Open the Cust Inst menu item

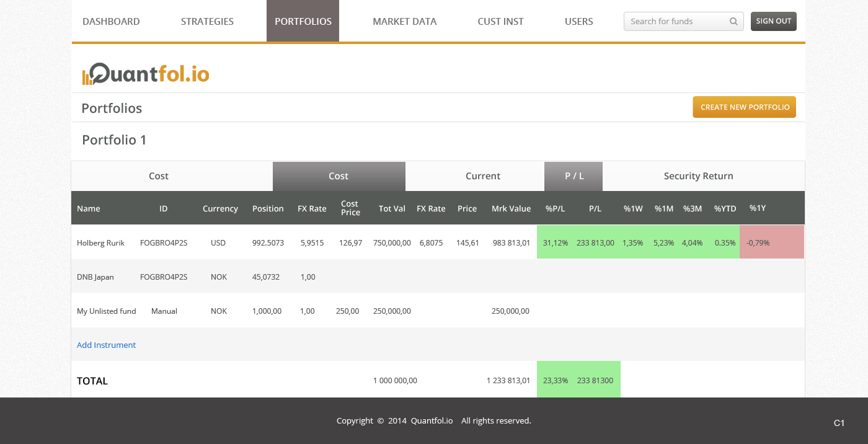500,21
